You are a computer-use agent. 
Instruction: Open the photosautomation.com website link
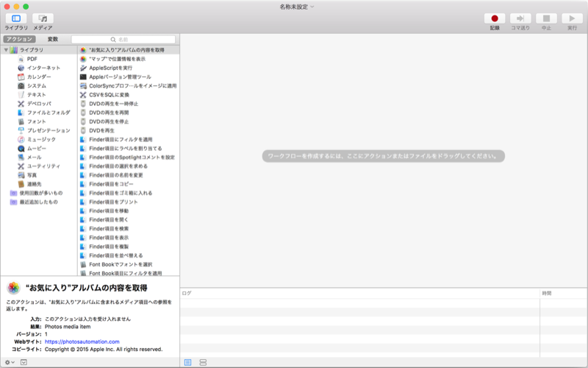click(x=82, y=342)
